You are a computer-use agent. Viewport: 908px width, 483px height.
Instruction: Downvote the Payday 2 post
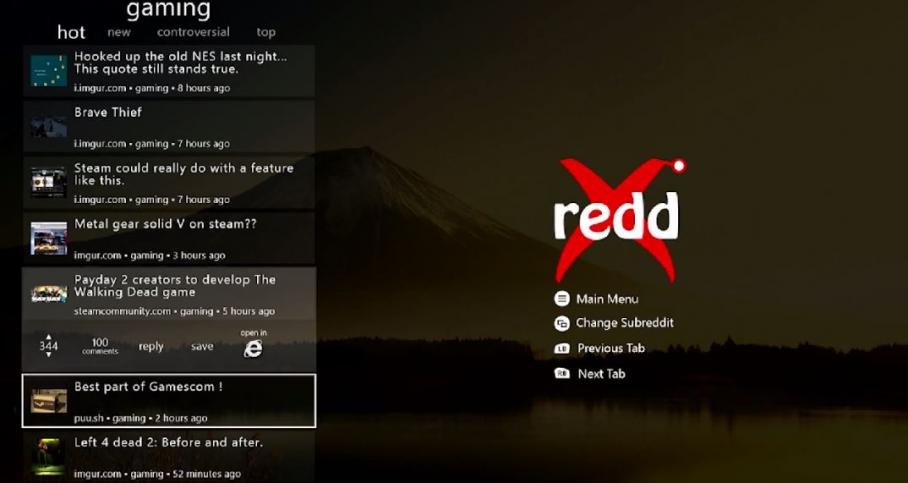[x=48, y=355]
